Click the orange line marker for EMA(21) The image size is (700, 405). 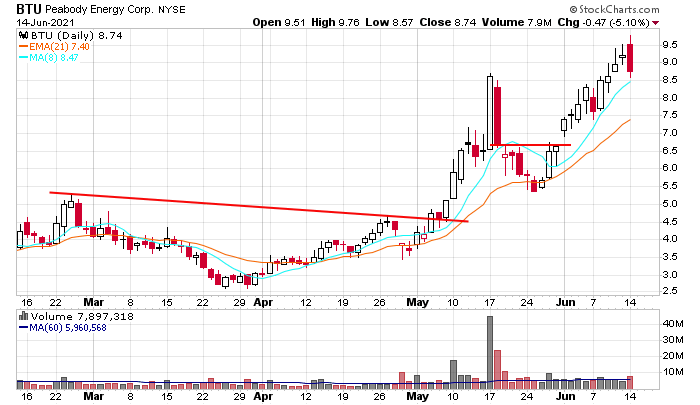click(x=24, y=46)
